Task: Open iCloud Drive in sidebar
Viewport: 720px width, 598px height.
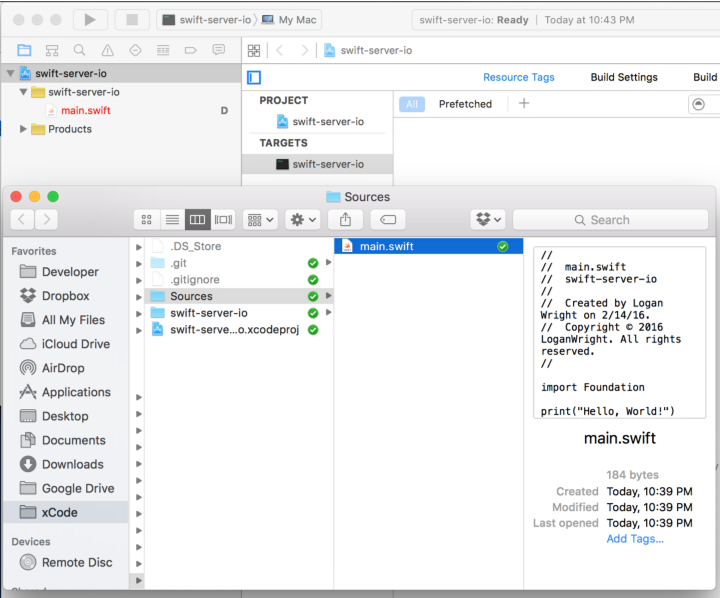Action: (x=65, y=344)
